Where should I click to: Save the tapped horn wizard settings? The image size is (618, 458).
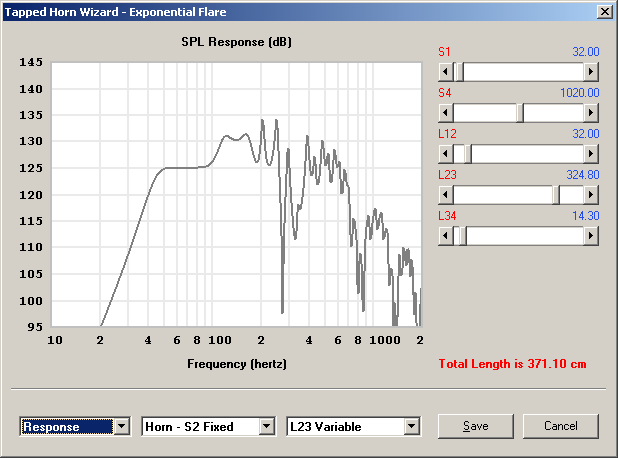(476, 426)
